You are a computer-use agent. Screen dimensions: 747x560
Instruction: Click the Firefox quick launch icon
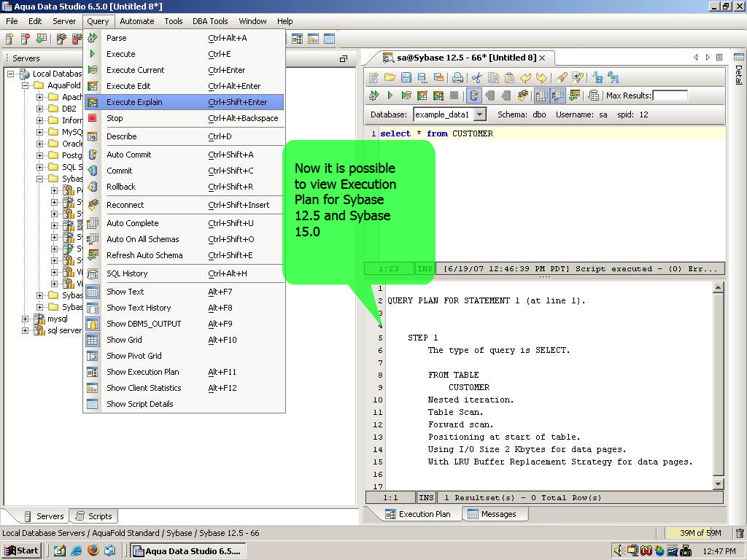(93, 551)
